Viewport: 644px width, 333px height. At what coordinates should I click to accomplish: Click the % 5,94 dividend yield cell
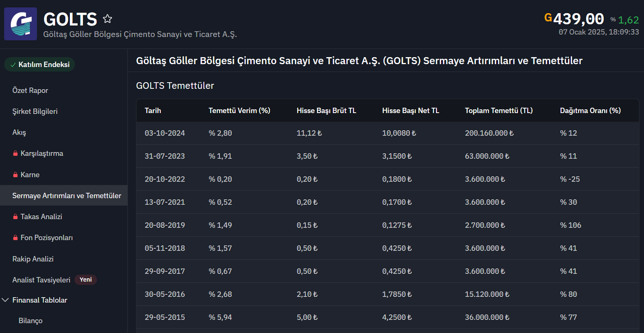point(220,317)
